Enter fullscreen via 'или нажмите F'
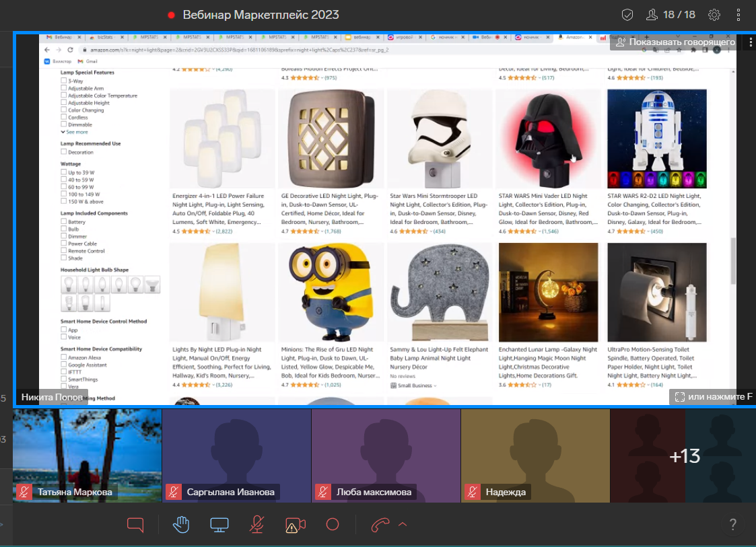This screenshot has width=756, height=547. coord(714,397)
